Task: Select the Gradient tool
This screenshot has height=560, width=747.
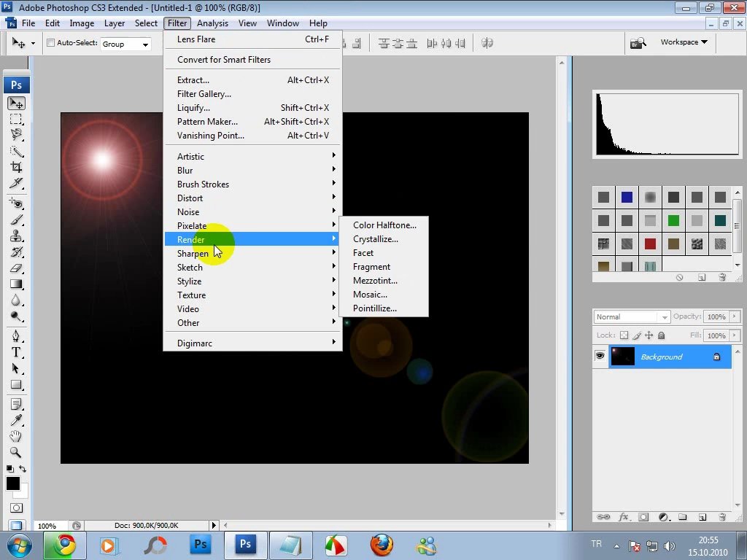Action: click(x=16, y=284)
